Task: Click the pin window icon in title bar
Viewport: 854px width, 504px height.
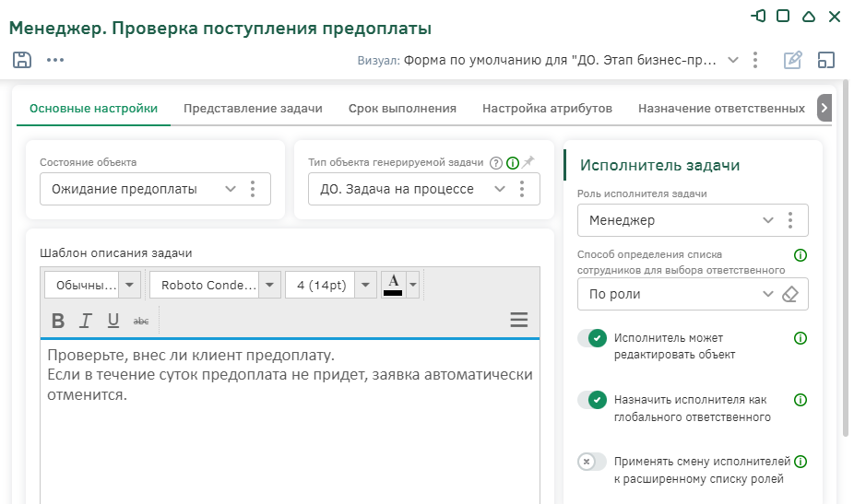Action: [757, 17]
